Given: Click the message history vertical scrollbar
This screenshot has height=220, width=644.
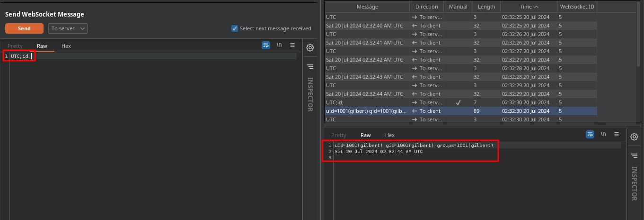Looking at the screenshot, I should [639, 47].
